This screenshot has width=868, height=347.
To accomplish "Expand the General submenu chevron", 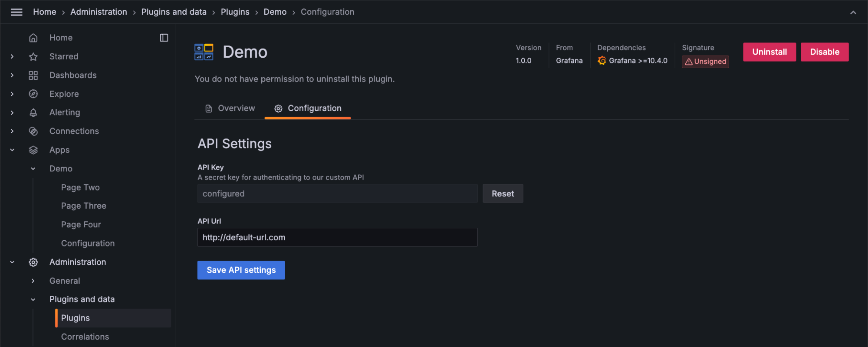I will pos(33,281).
